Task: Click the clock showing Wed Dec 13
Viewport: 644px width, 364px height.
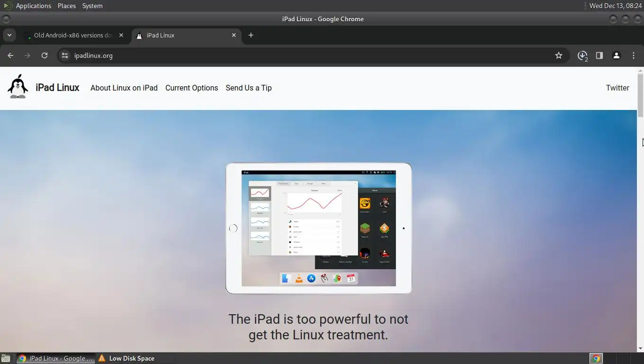Action: pos(616,6)
